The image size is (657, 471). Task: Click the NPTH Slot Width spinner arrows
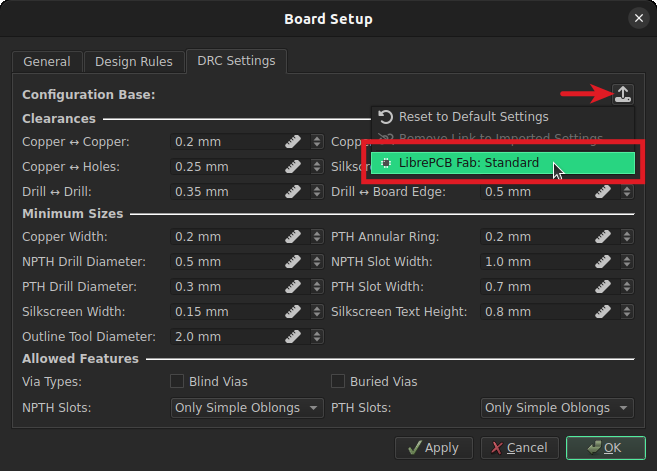(x=627, y=262)
